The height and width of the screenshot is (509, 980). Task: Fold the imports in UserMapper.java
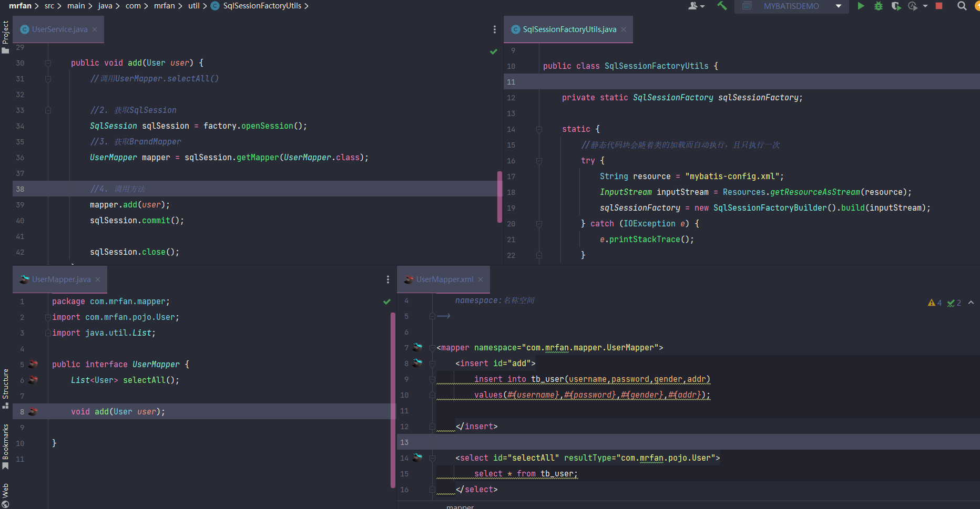pyautogui.click(x=48, y=317)
